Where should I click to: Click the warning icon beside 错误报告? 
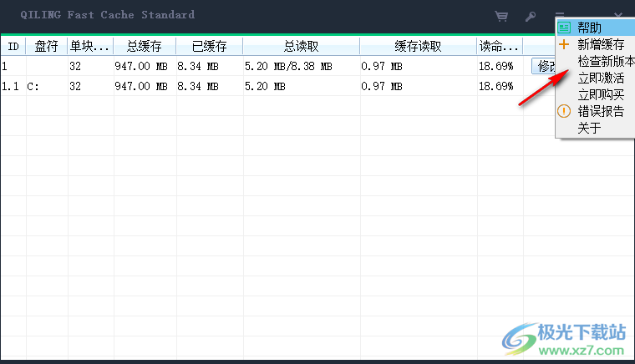click(x=564, y=111)
